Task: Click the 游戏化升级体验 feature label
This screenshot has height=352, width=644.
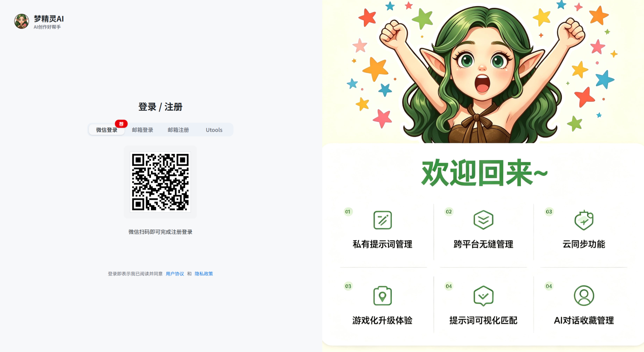Action: [382, 321]
